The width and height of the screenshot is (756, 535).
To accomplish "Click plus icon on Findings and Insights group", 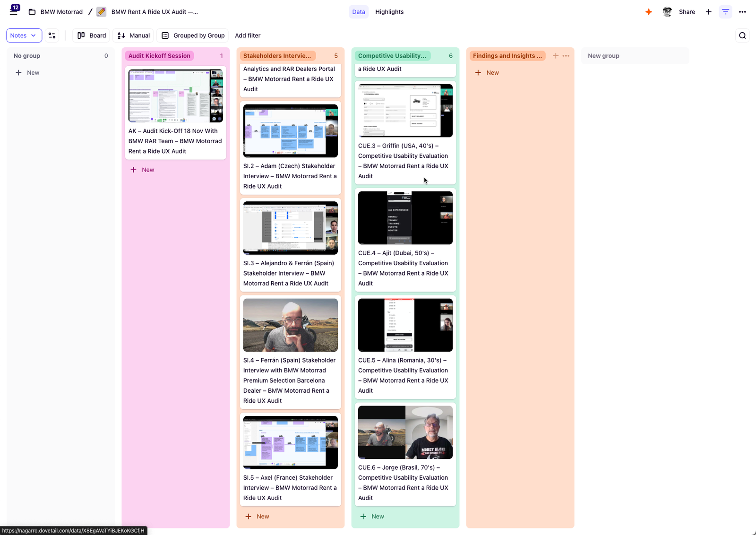I will coord(556,56).
